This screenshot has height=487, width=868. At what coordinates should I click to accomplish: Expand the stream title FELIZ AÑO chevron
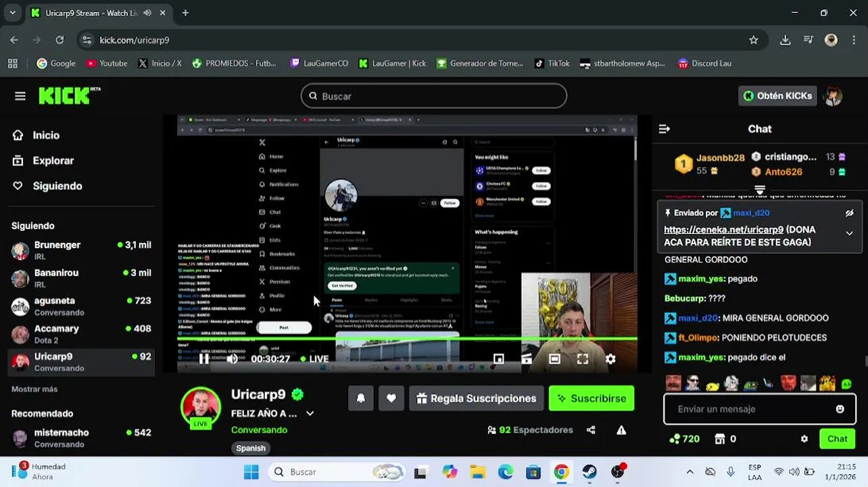click(310, 413)
